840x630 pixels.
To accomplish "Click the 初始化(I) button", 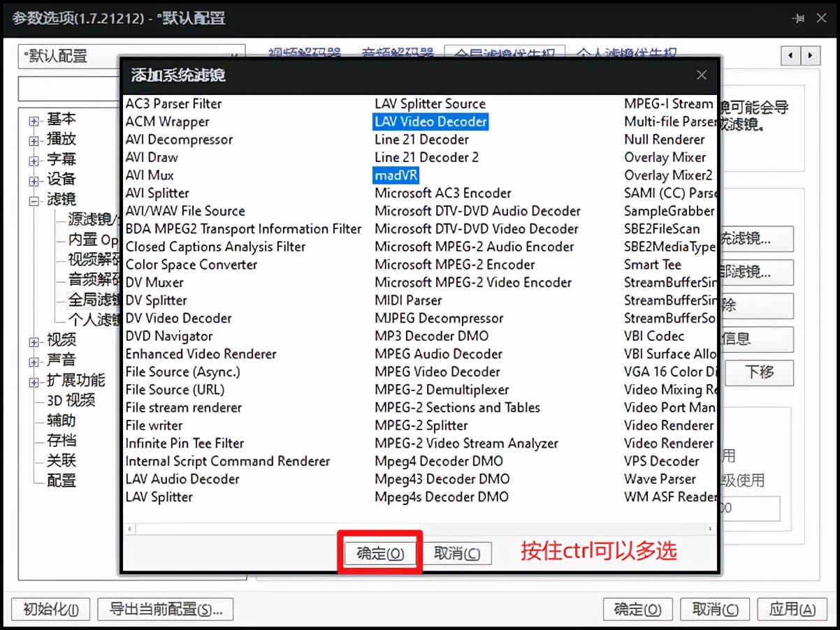I will pyautogui.click(x=50, y=609).
